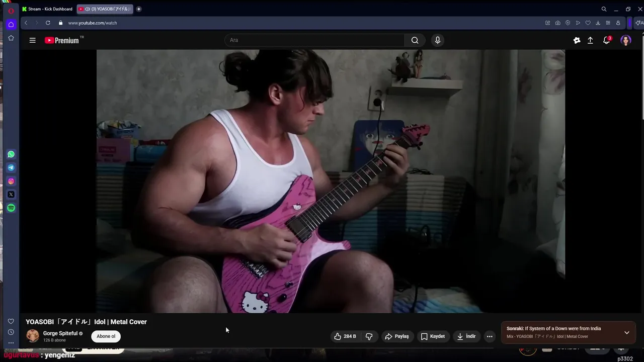This screenshot has width=644, height=362.
Task: Open sidebar three-dots setup menu
Action: (11, 343)
